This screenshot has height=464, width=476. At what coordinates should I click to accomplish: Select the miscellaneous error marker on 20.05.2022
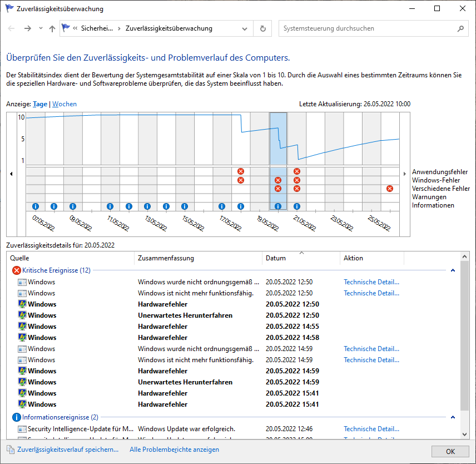click(278, 189)
